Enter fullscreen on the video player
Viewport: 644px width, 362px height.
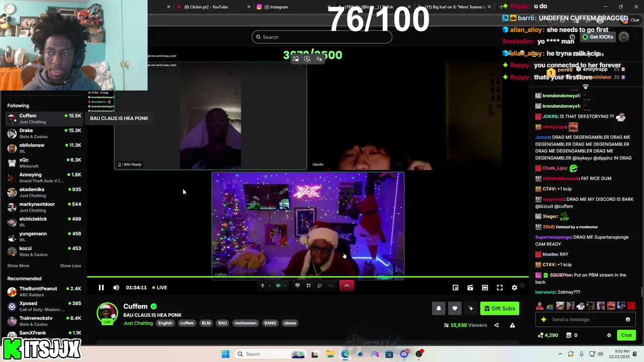pos(500,288)
